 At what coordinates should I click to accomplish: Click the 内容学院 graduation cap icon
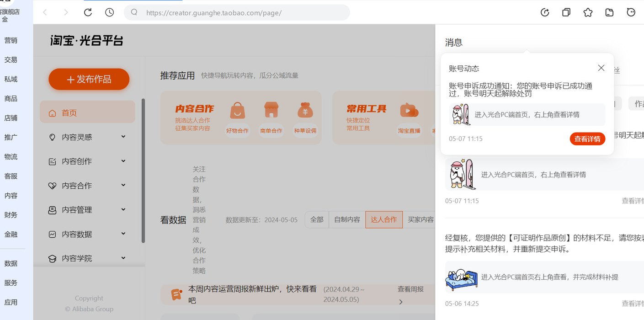[x=53, y=258]
